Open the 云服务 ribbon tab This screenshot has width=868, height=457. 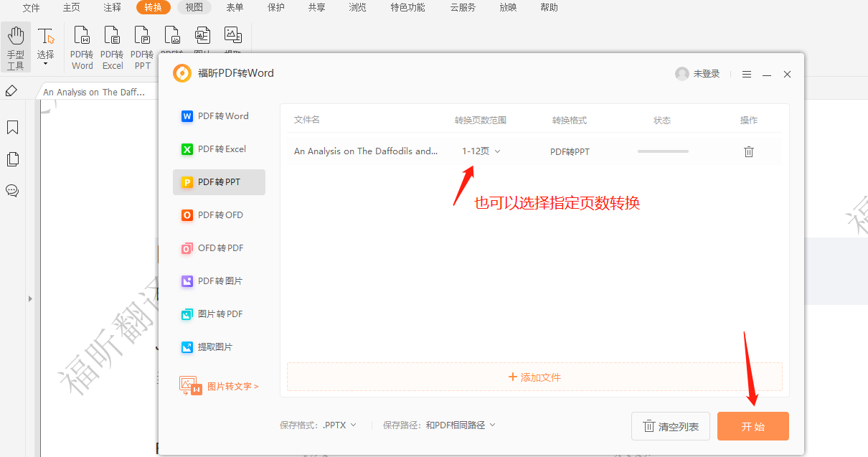point(463,7)
